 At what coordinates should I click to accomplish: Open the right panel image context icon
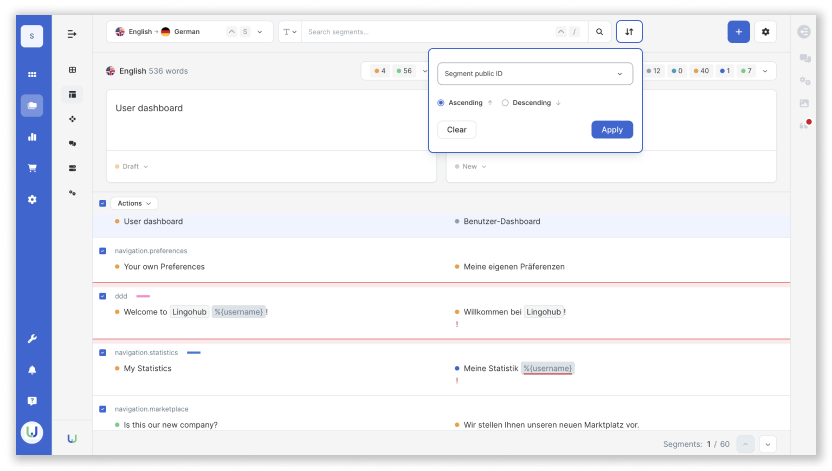804,103
